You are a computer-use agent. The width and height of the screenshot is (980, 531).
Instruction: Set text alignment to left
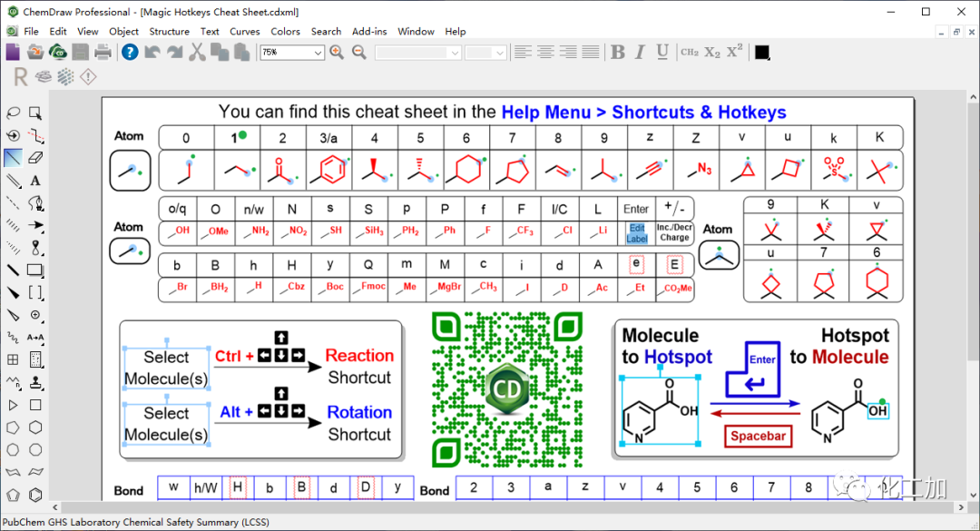(x=524, y=53)
